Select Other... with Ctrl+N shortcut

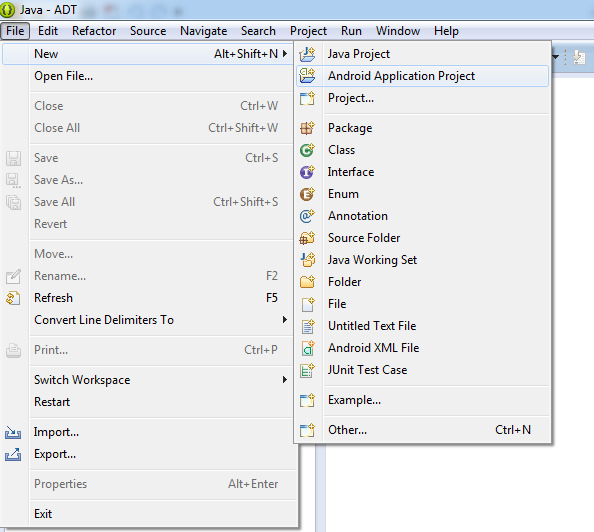422,430
